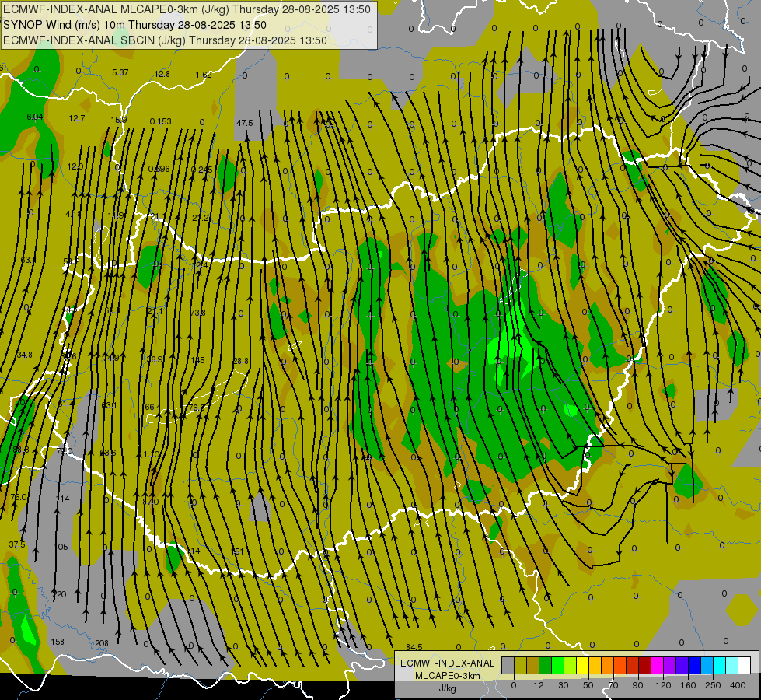The height and width of the screenshot is (700, 761).
Task: Click the 5.37 value on the map
Action: coord(120,72)
